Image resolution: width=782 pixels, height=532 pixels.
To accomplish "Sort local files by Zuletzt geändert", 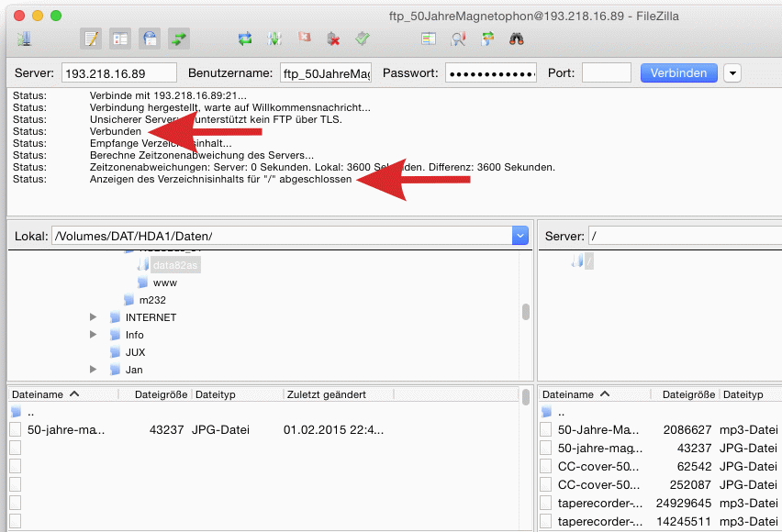I will click(x=338, y=394).
